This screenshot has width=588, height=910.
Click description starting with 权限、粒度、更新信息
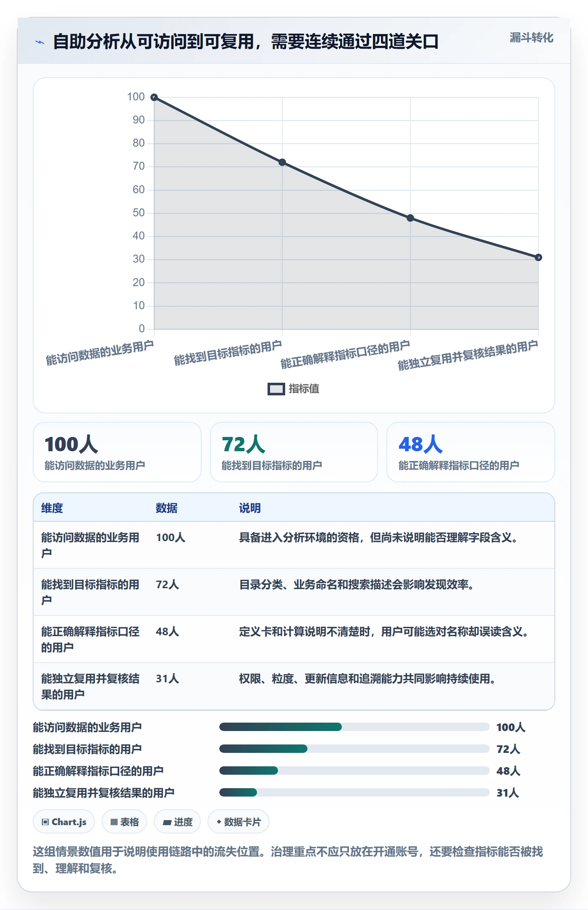(x=367, y=679)
